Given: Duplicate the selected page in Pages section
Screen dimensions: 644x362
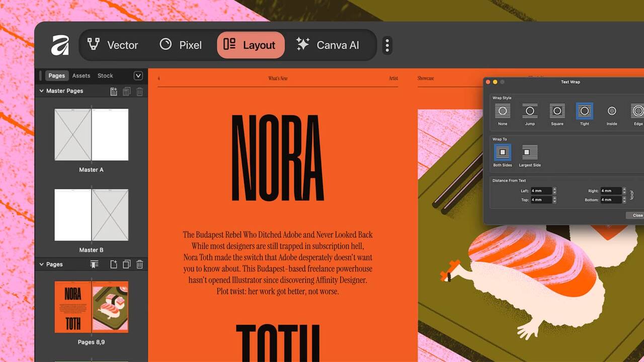Looking at the screenshot, I should pyautogui.click(x=127, y=264).
